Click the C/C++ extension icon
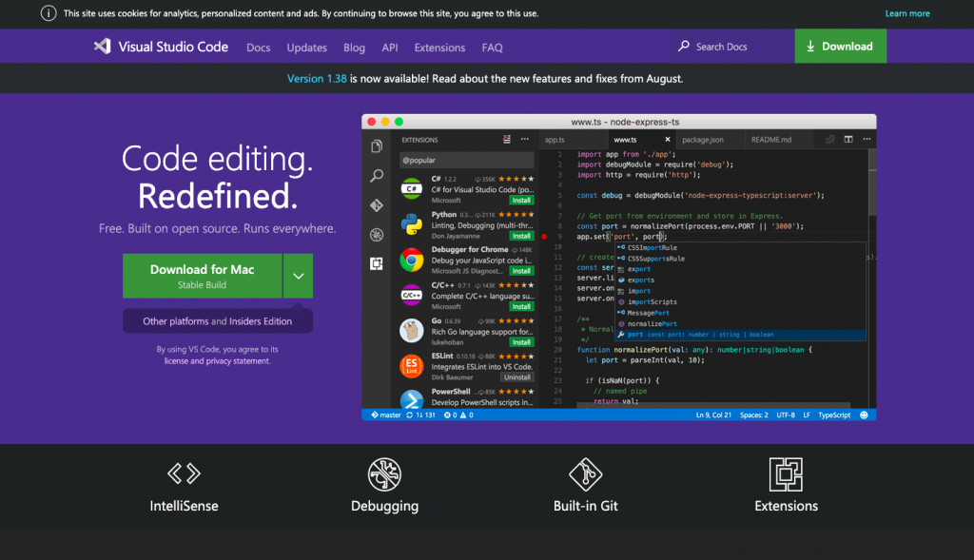The image size is (974, 560). [411, 295]
